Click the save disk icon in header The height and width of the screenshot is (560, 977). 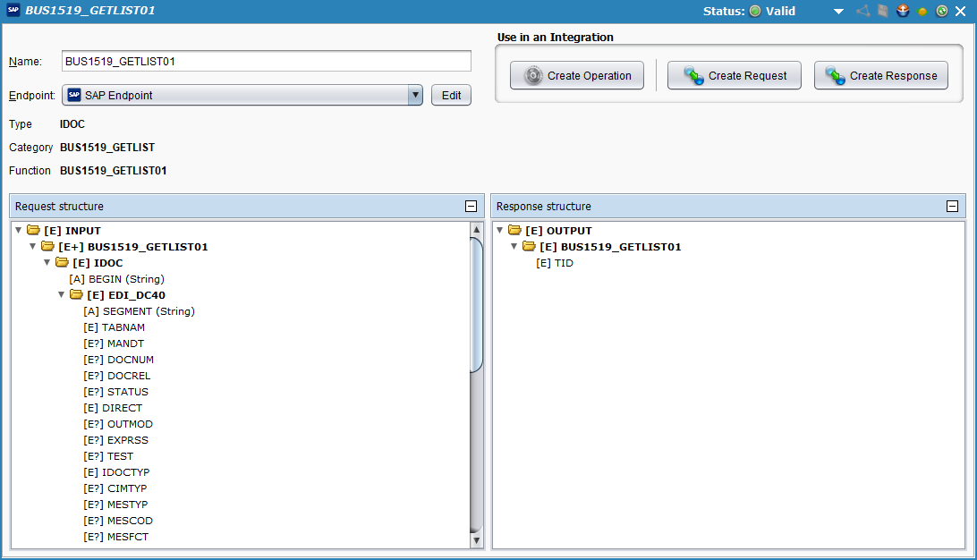pyautogui.click(x=883, y=12)
